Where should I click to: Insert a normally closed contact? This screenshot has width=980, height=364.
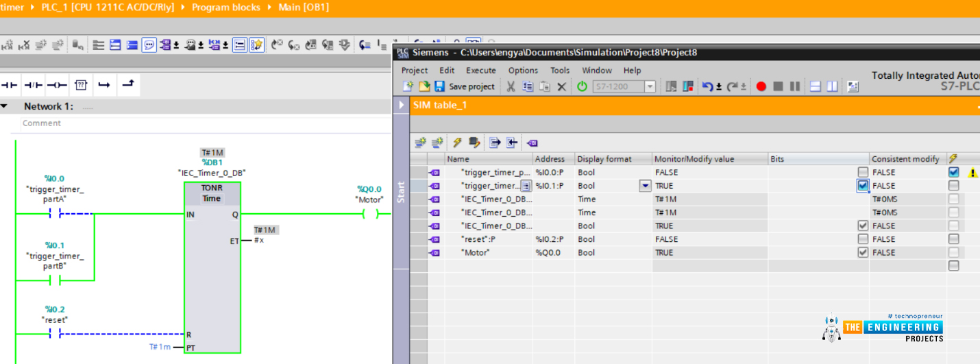point(33,85)
